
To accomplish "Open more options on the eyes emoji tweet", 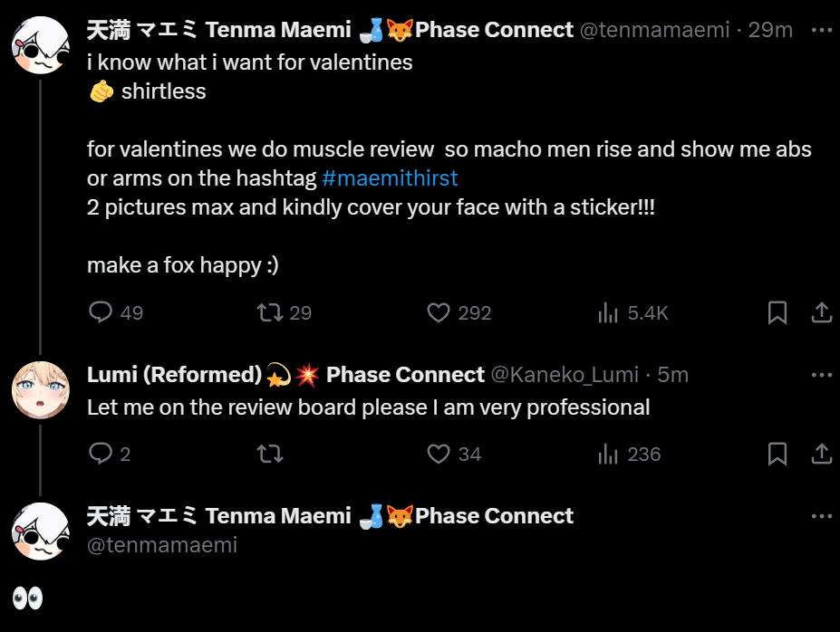I will coord(821,516).
